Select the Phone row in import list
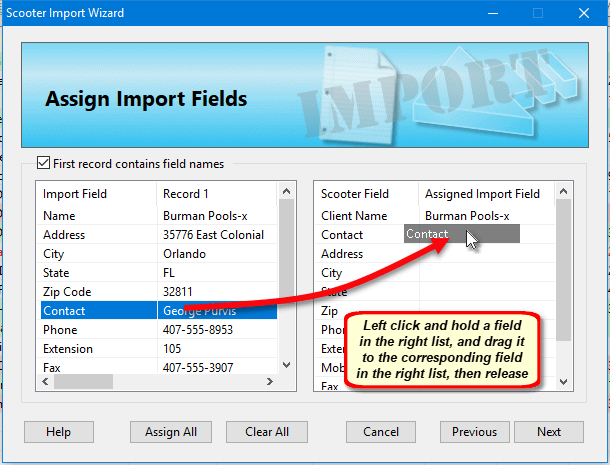 pos(159,330)
